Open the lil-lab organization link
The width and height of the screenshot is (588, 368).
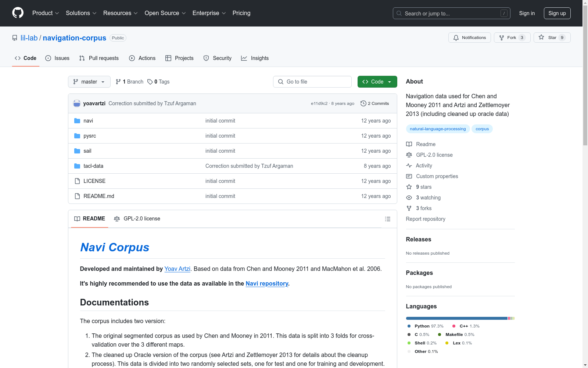coord(29,38)
